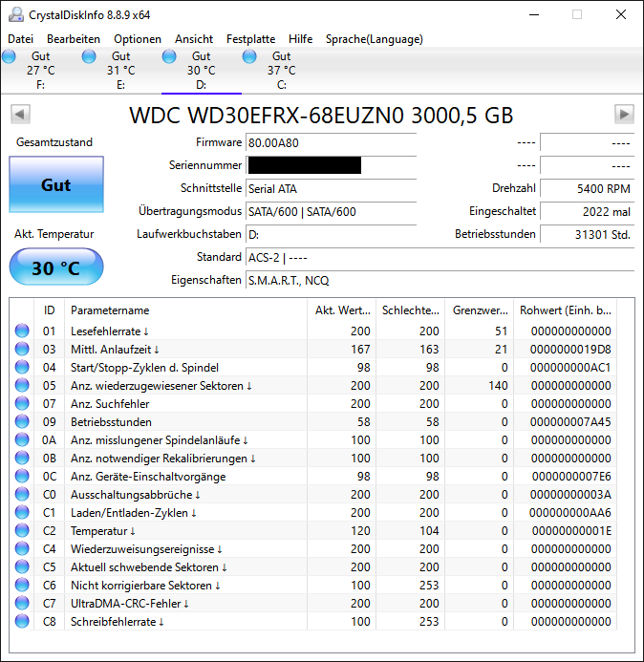
Task: Select raw value 0000000007E6
Action: click(571, 477)
